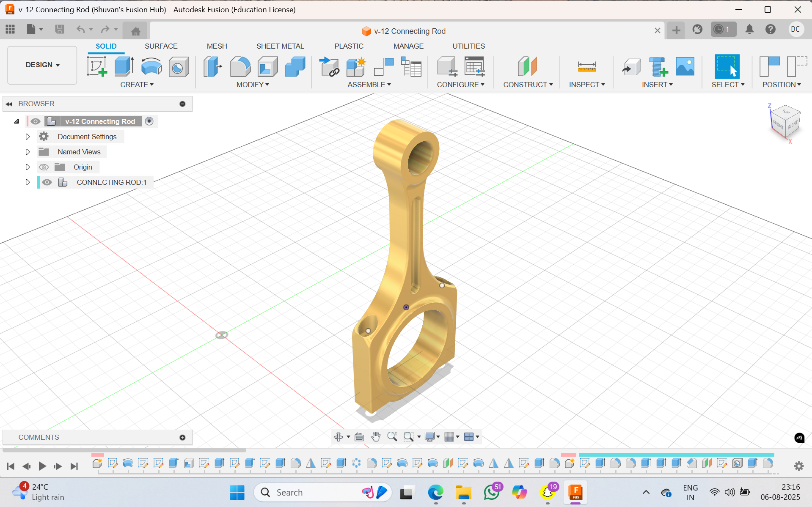This screenshot has width=812, height=507.
Task: Collapse the Browser panel with minus button
Action: point(182,104)
